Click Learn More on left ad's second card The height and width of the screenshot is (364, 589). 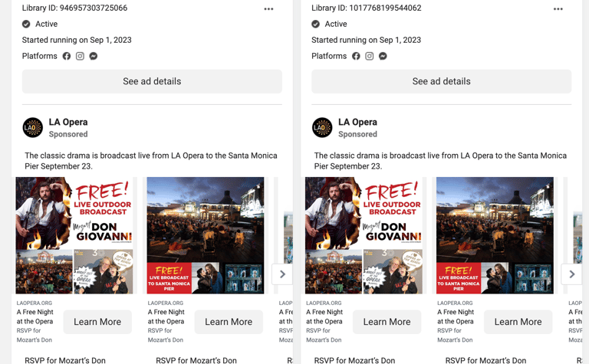[x=229, y=322]
